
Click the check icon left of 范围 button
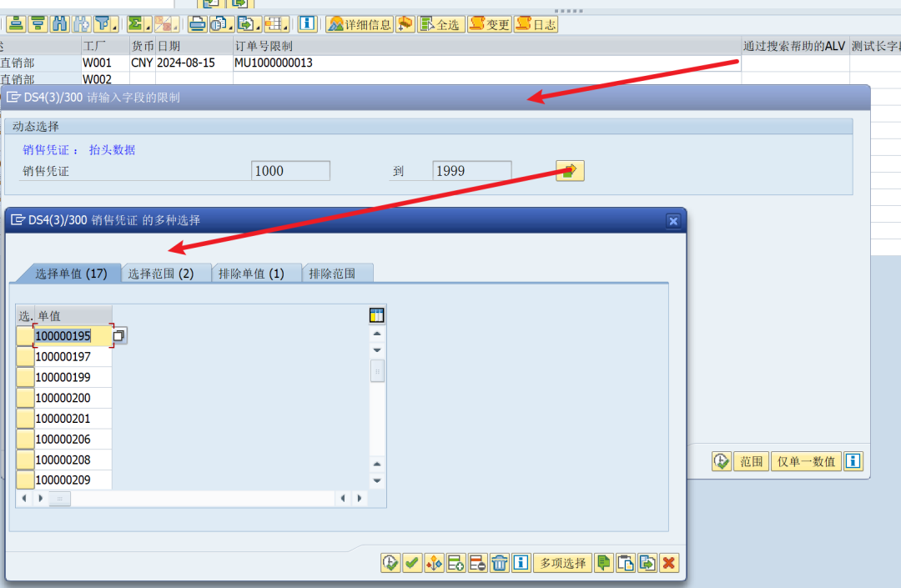point(721,461)
